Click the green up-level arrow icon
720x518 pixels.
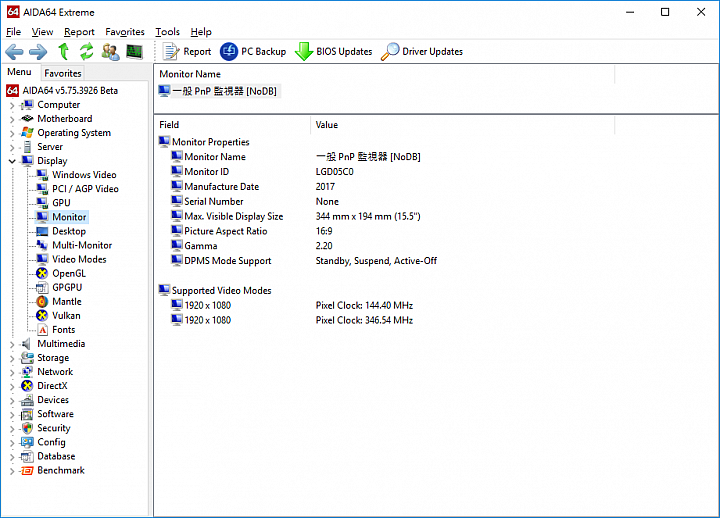tap(64, 51)
